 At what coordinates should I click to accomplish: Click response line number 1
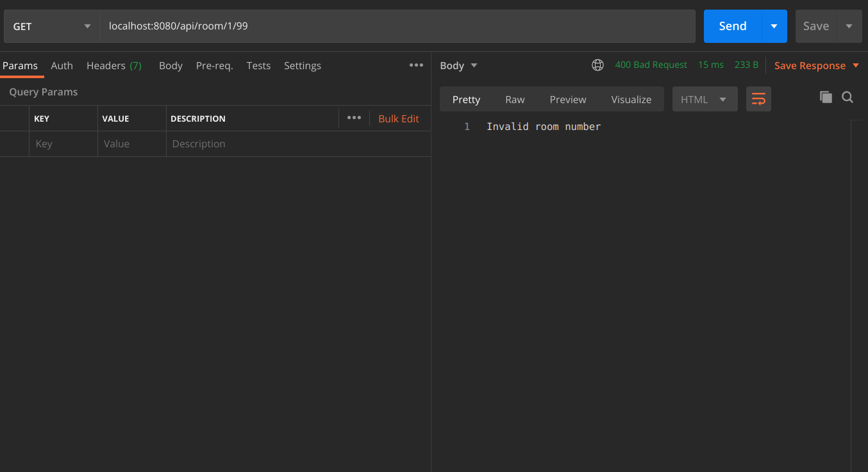[x=467, y=127]
